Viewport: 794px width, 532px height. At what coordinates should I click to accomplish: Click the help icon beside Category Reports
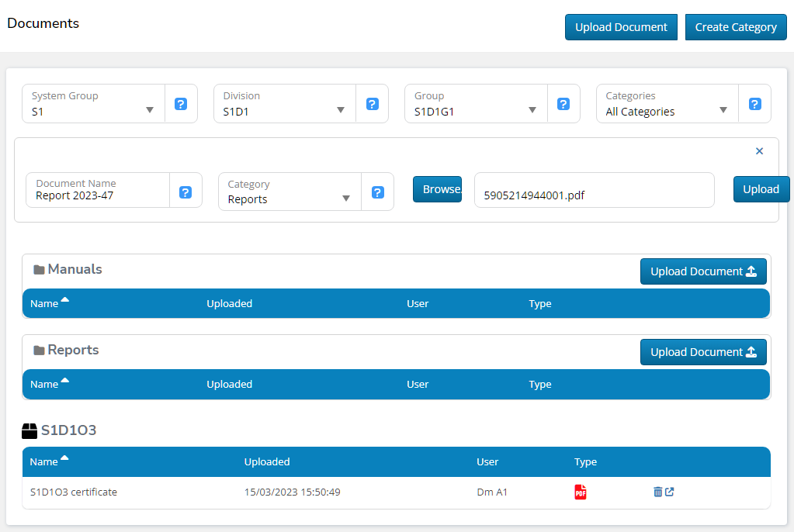(x=377, y=192)
